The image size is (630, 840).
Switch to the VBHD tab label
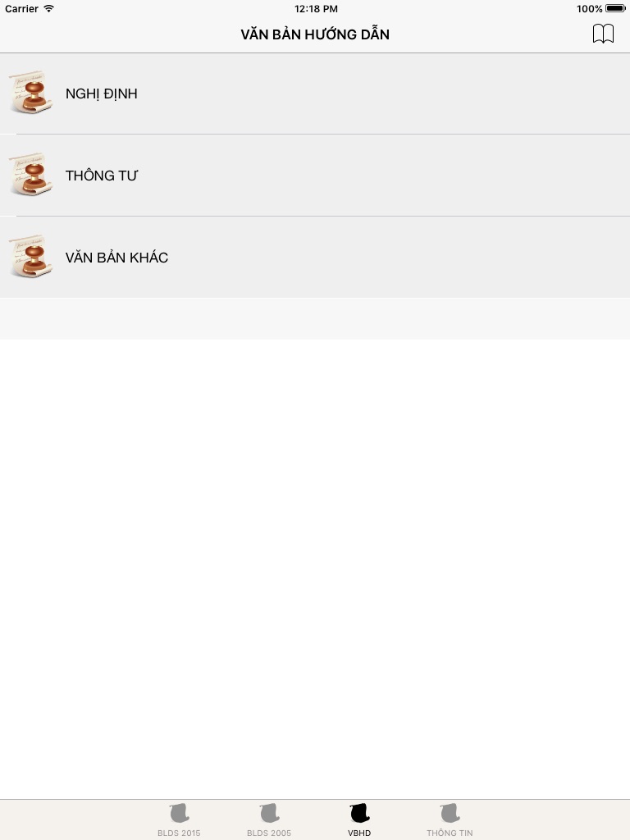[359, 833]
